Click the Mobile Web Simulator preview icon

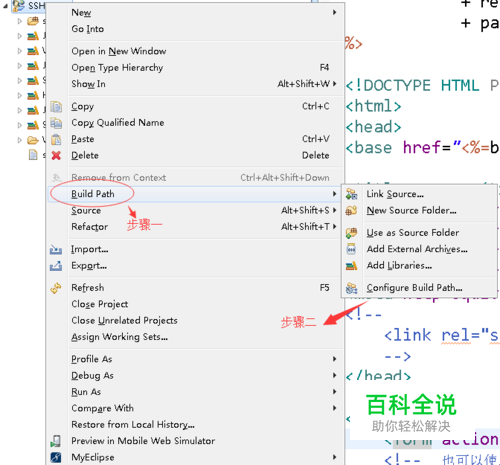point(56,441)
